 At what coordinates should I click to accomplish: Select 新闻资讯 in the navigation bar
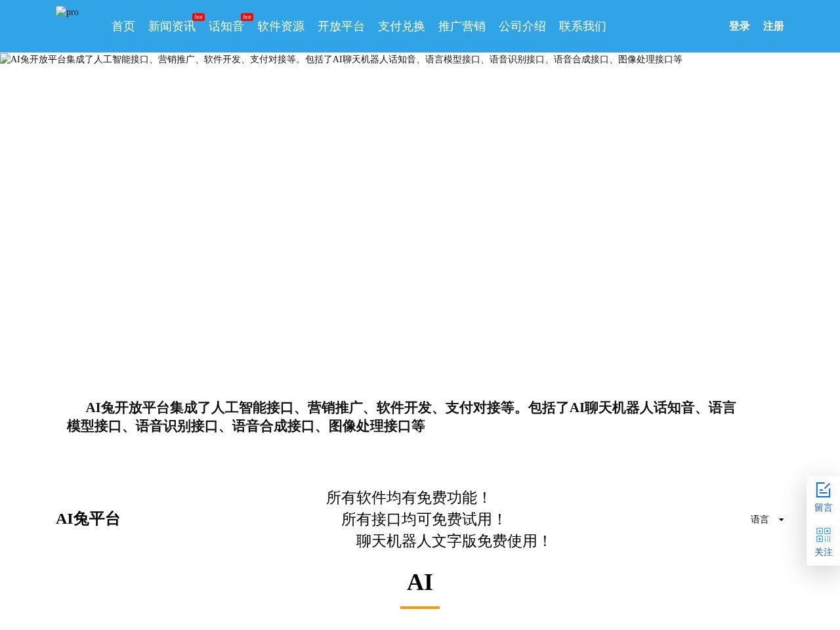172,26
